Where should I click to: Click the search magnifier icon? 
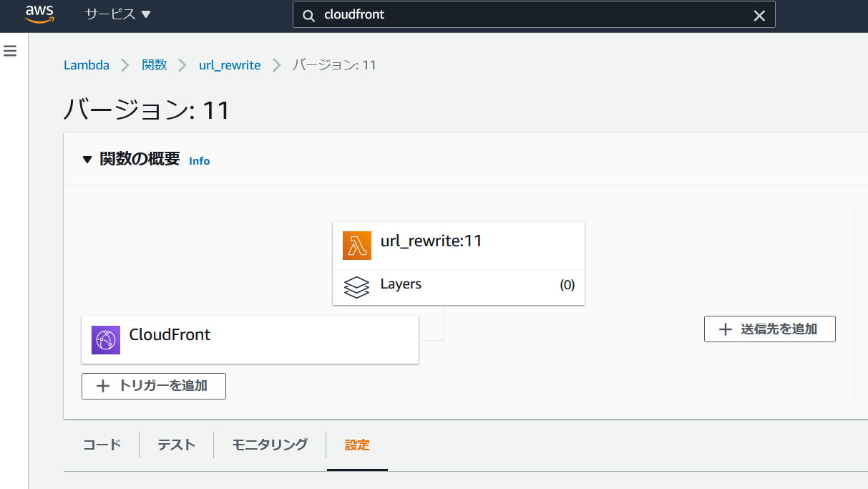point(308,14)
